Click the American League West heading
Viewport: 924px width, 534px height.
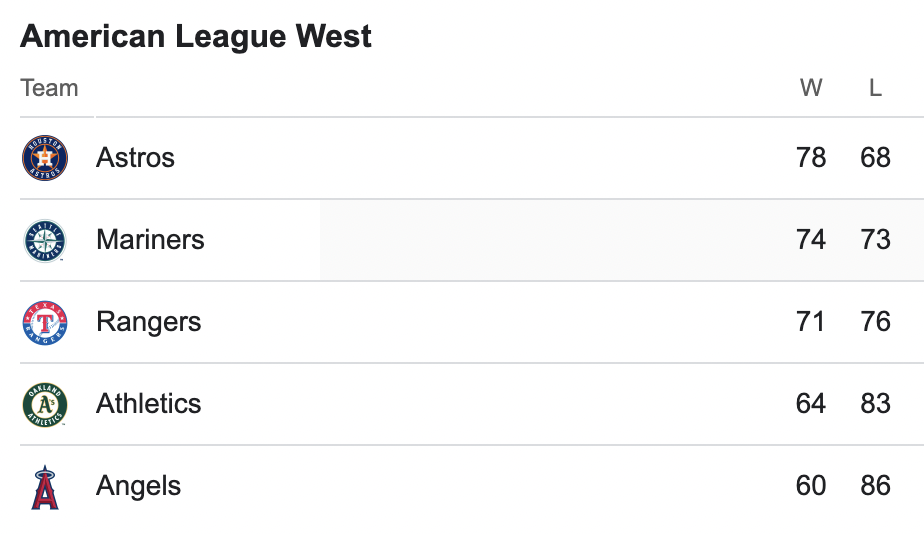(196, 36)
